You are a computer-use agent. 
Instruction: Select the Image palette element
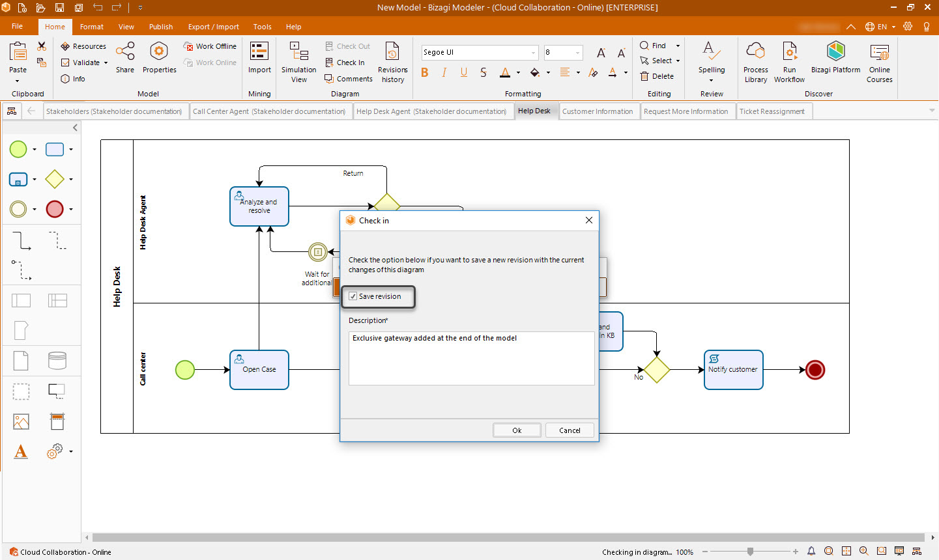coord(21,422)
